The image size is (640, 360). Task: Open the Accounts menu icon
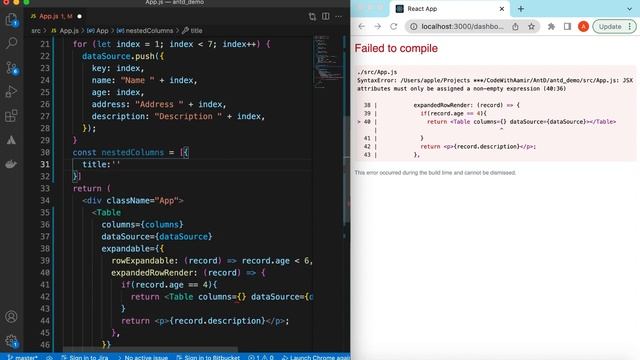coord(11,316)
